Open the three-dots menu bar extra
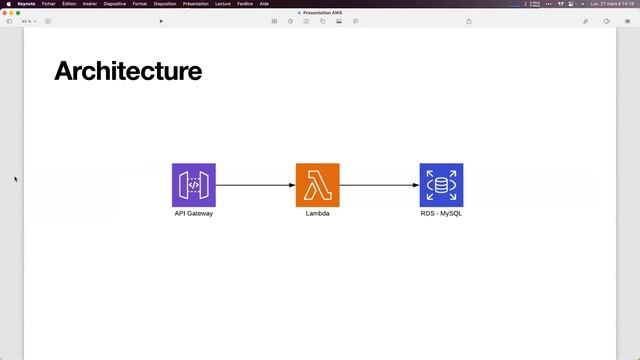The image size is (640, 360). tap(549, 4)
